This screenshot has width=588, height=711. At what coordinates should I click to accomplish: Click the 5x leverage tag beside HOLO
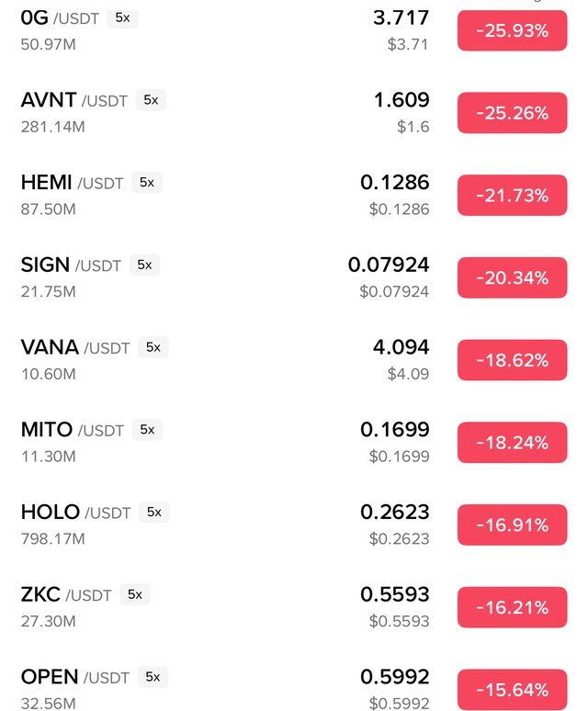pyautogui.click(x=153, y=512)
